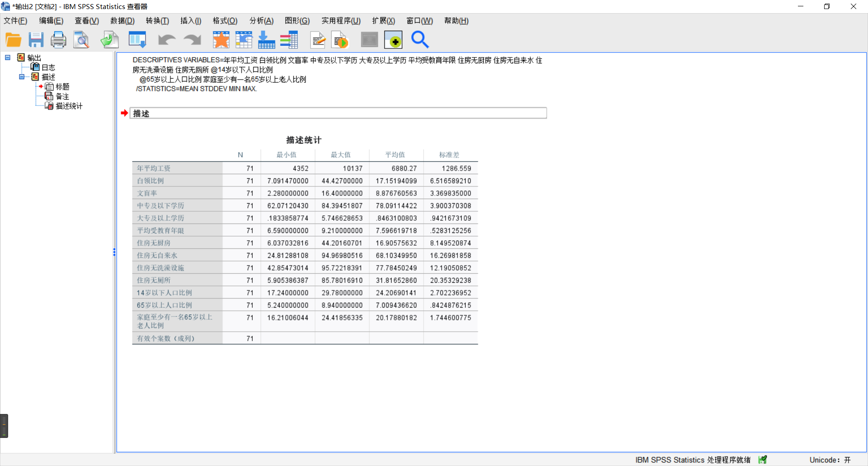This screenshot has width=868, height=466.
Task: Click the 65岁以上人口比例 row label
Action: tap(164, 305)
